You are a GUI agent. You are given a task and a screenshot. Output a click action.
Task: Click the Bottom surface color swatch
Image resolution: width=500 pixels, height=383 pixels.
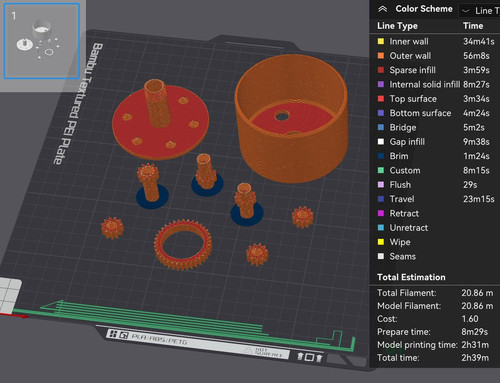click(x=381, y=113)
